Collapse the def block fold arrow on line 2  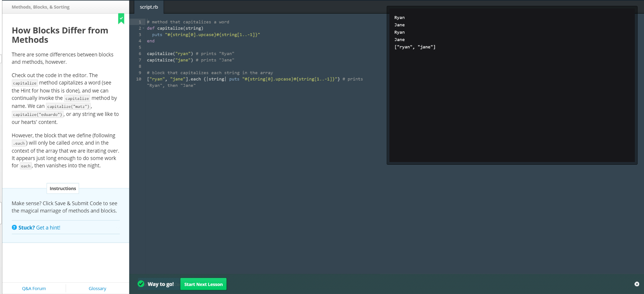[x=144, y=28]
